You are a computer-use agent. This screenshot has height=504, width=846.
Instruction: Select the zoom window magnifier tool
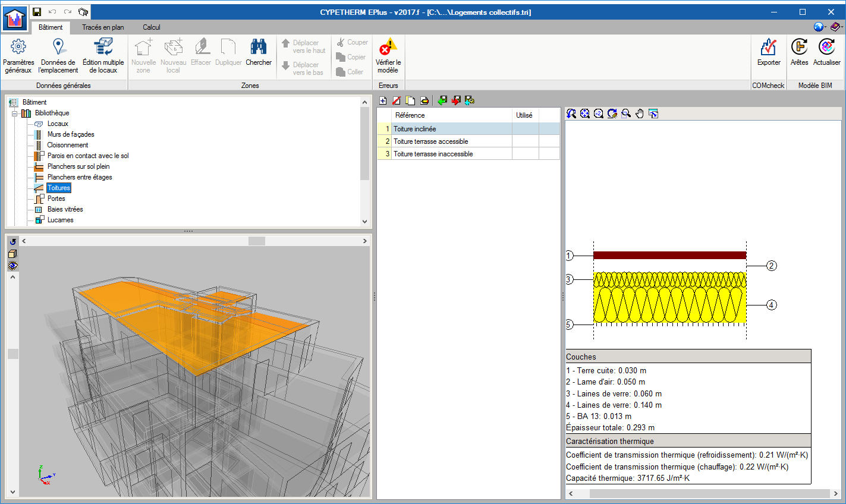pos(626,114)
